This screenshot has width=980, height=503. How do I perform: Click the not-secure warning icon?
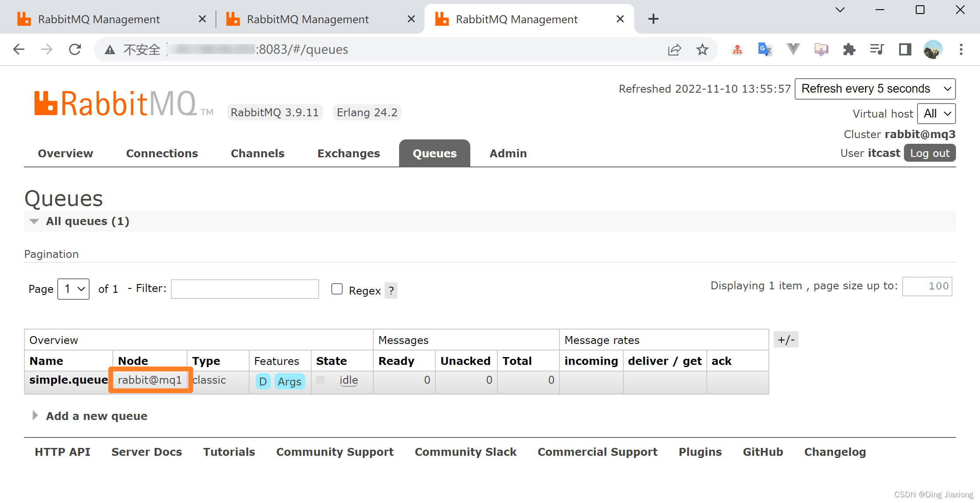coord(110,50)
